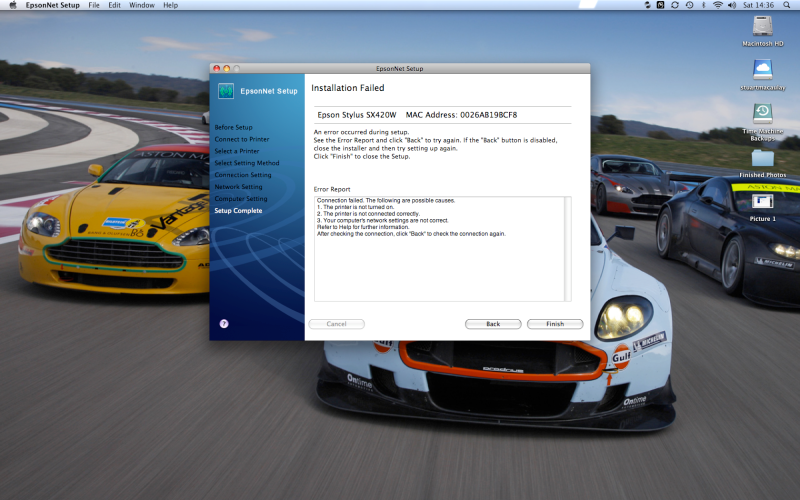Open help via purple question mark icon
800x500 pixels.
coord(224,323)
